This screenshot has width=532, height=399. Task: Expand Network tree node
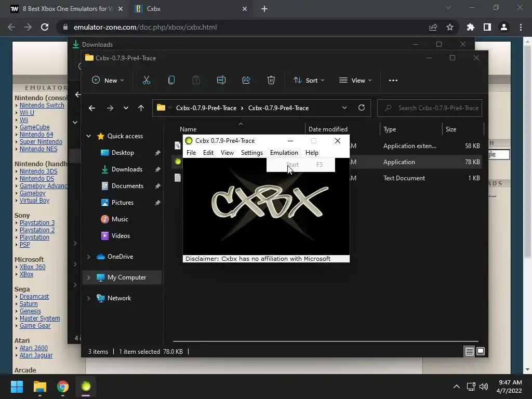tap(88, 298)
